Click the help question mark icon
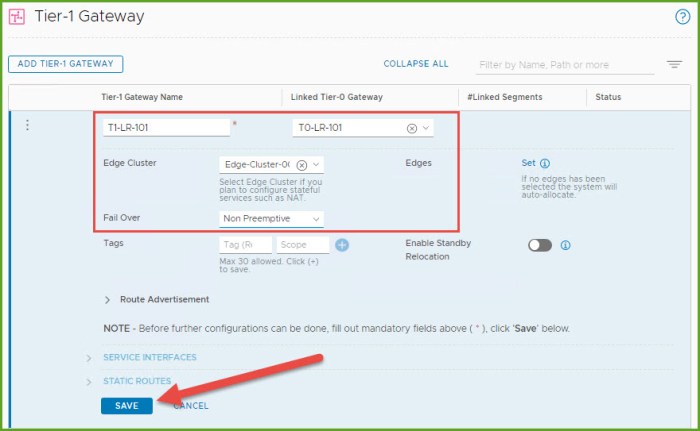This screenshot has width=700, height=431. pyautogui.click(x=683, y=17)
